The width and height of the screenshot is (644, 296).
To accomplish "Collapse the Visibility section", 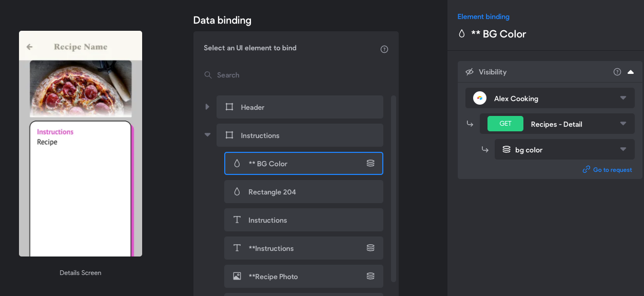I will pyautogui.click(x=631, y=72).
